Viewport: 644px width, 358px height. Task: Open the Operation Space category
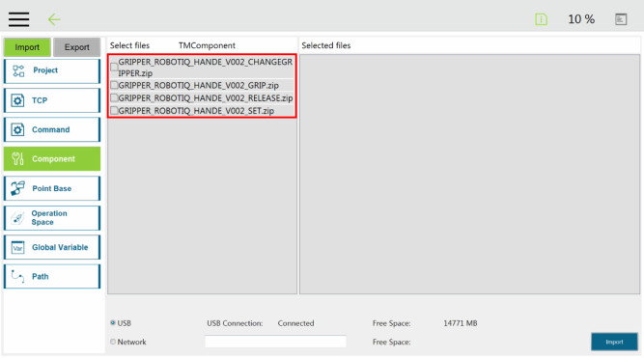[x=52, y=218]
